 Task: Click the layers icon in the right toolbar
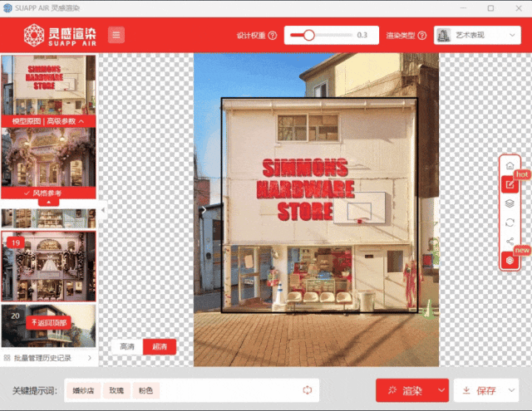point(510,203)
